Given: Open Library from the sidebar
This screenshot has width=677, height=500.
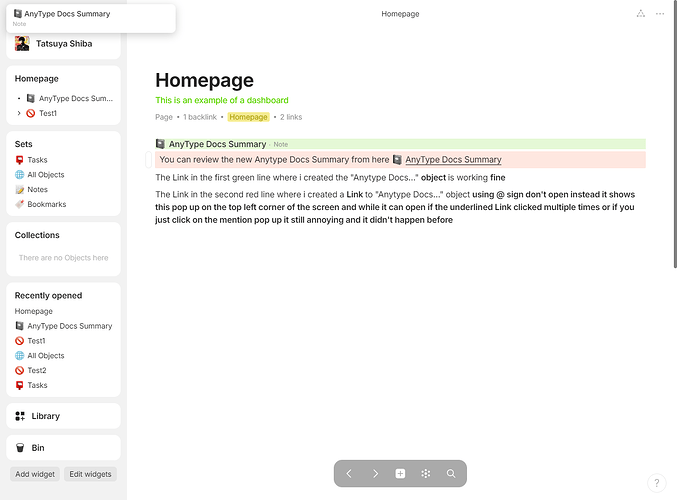Looking at the screenshot, I should [x=63, y=416].
